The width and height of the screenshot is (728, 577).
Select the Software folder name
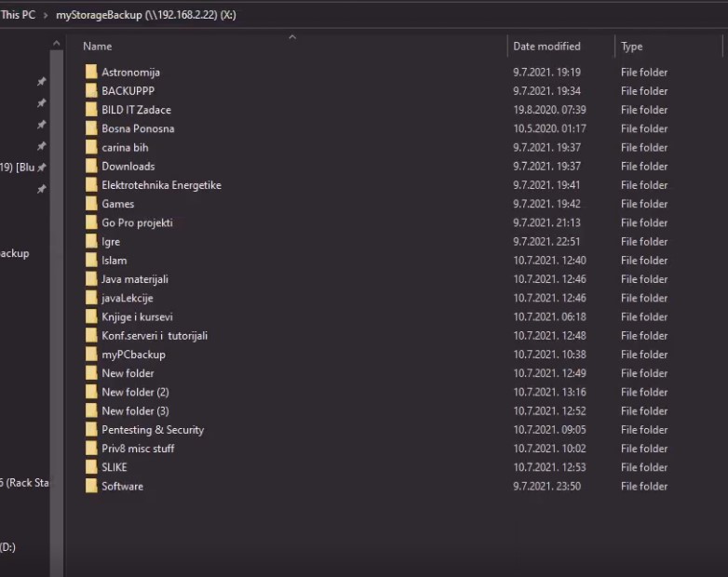(122, 487)
